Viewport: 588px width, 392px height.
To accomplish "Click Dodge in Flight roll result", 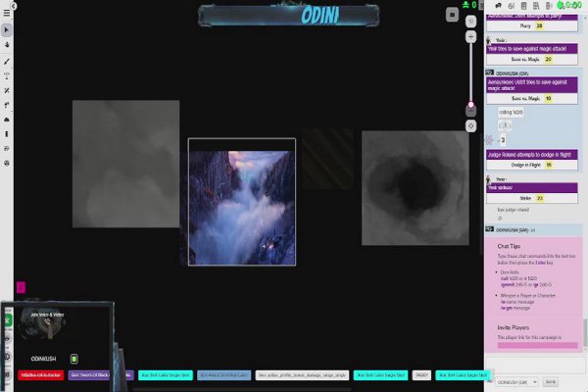I will click(549, 165).
